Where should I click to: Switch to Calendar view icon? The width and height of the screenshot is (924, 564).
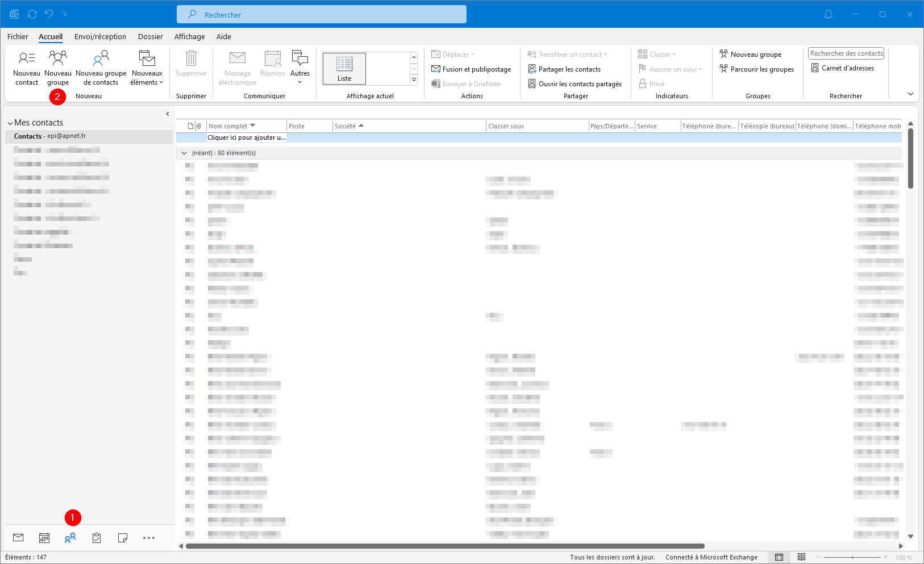pos(44,538)
